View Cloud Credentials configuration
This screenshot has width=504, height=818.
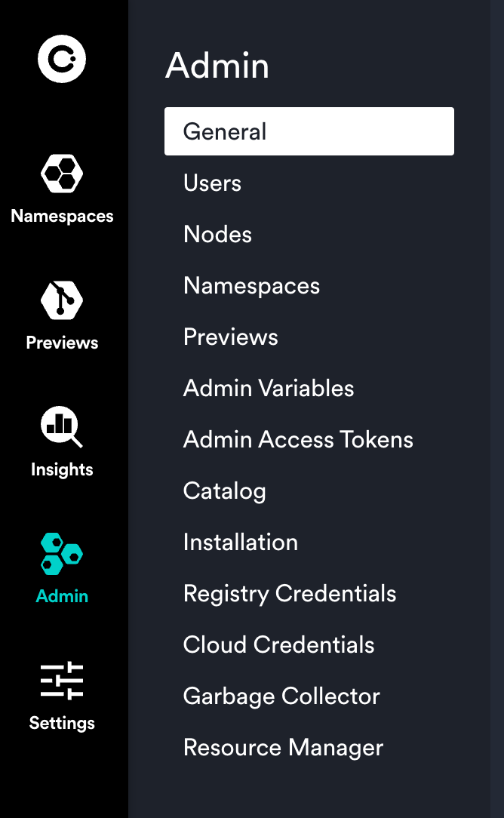click(278, 644)
